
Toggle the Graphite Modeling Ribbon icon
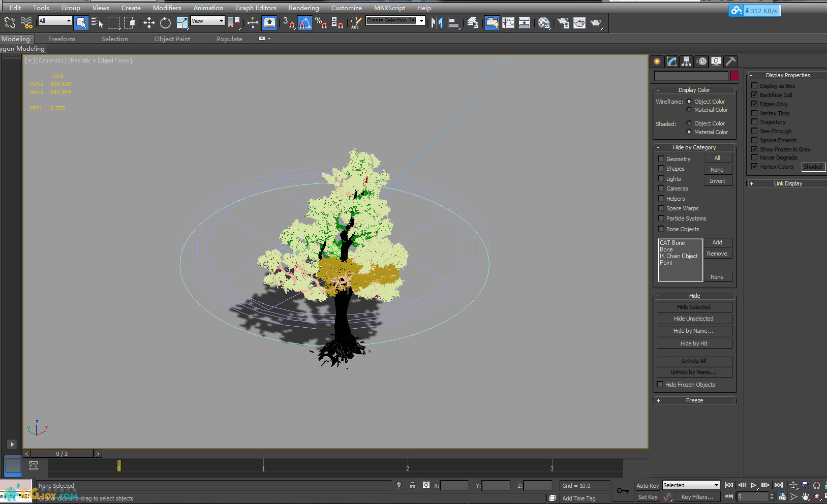tap(492, 22)
